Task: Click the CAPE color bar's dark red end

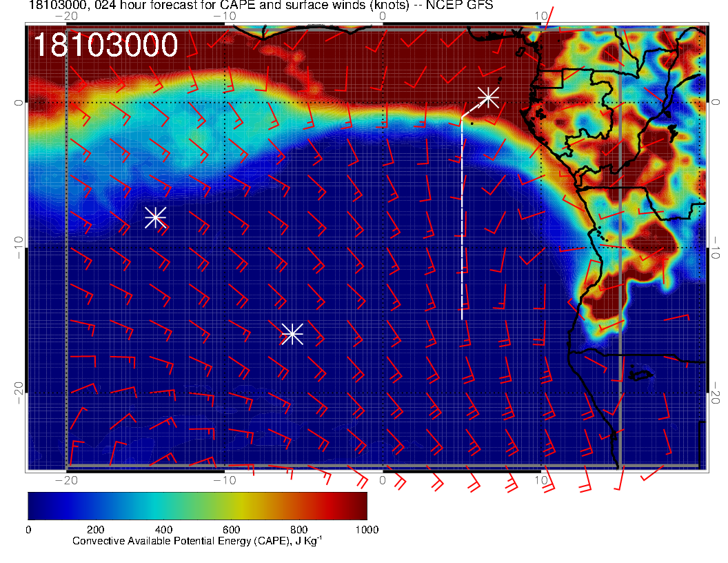Action: pos(358,506)
